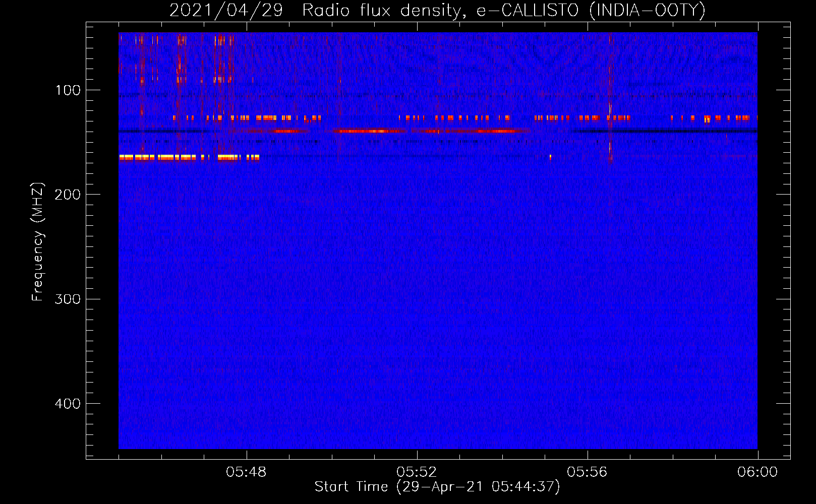Click the 06:00 time tick label
The width and height of the screenshot is (816, 504).
point(757,472)
